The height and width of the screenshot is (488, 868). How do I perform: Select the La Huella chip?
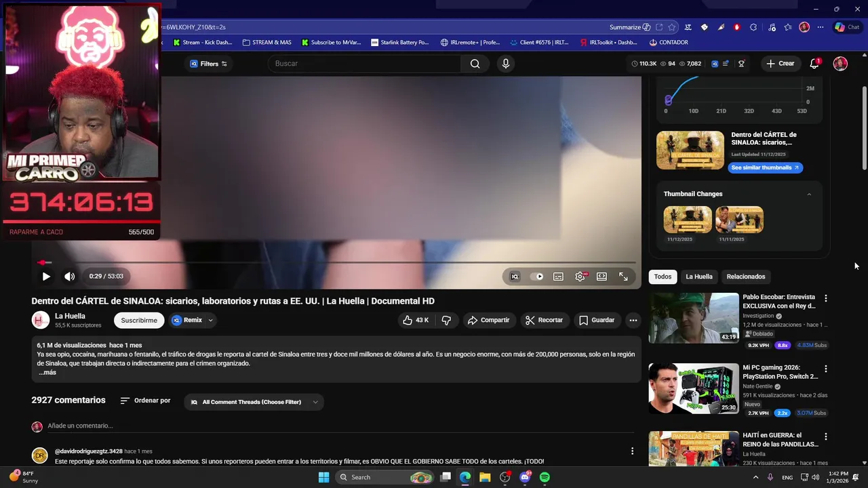pos(699,277)
